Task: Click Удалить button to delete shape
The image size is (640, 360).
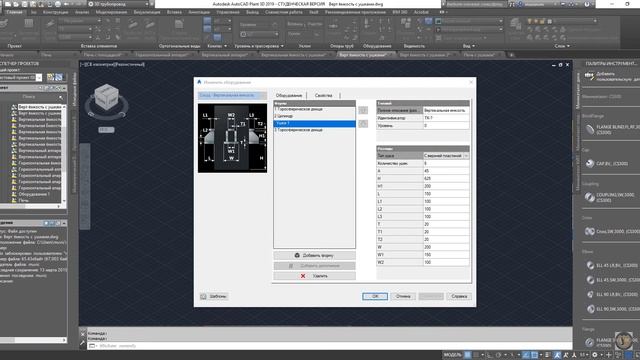Action: pos(314,276)
